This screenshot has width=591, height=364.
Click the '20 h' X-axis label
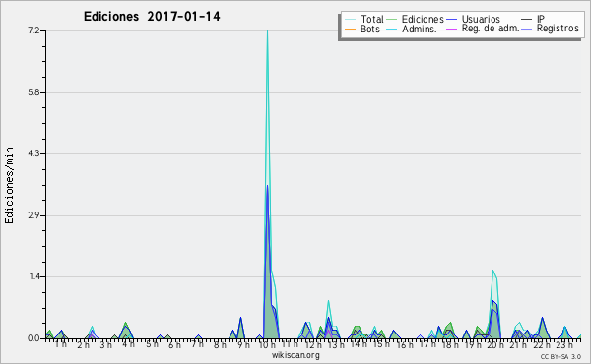click(x=495, y=344)
